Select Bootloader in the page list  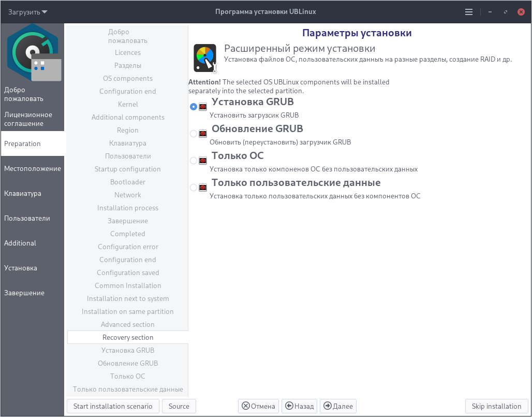(x=128, y=182)
